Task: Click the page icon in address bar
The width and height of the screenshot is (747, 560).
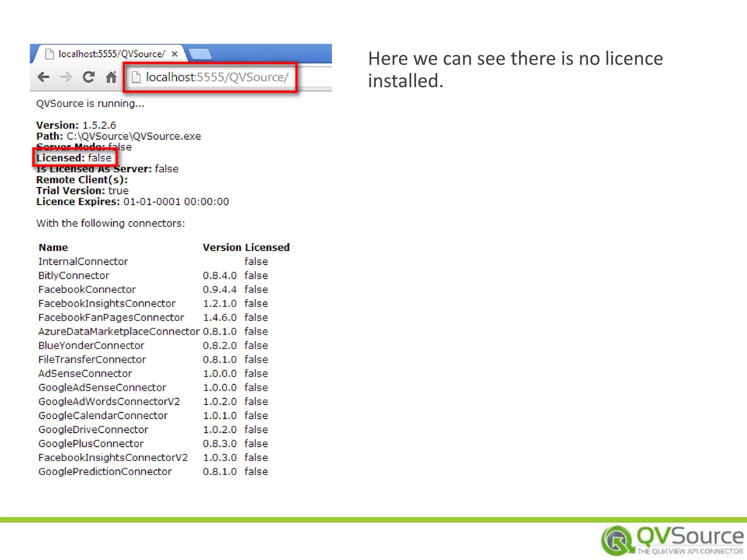Action: pyautogui.click(x=136, y=77)
